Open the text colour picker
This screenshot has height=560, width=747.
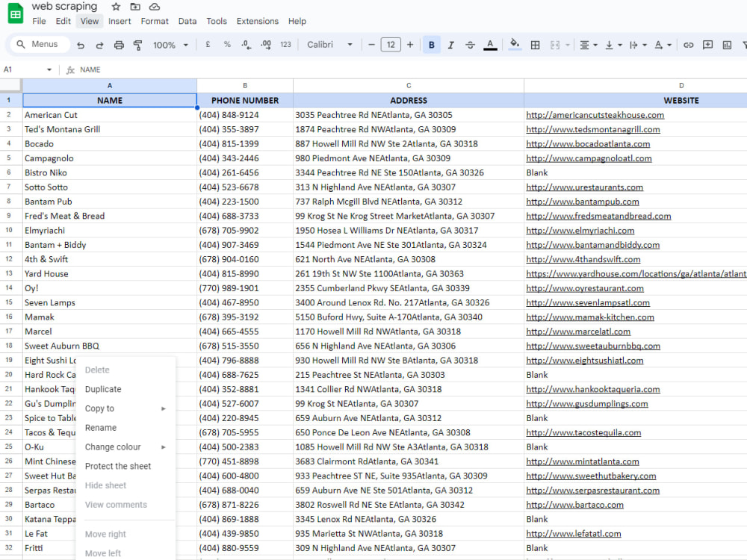coord(490,45)
